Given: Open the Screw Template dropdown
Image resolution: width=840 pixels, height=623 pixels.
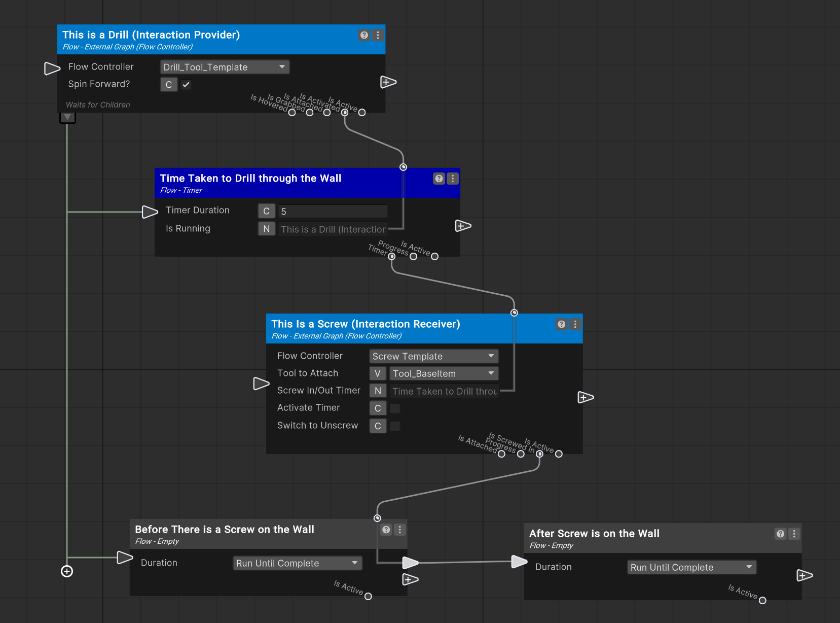Looking at the screenshot, I should click(433, 356).
